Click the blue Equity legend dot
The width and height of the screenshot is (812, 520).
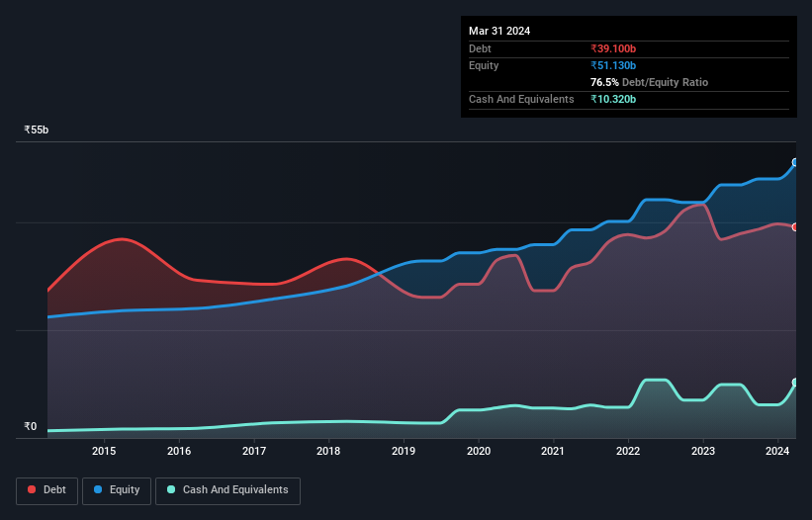click(98, 489)
